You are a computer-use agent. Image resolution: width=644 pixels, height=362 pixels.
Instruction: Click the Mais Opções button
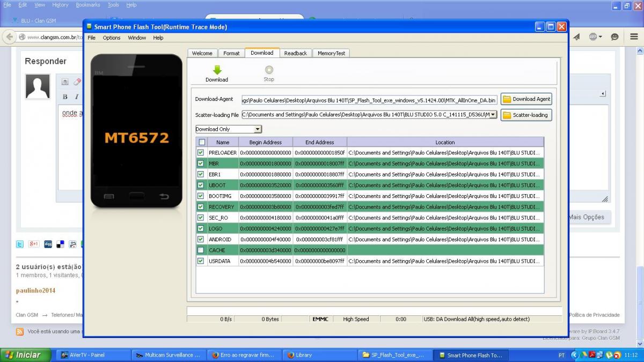pos(586,217)
